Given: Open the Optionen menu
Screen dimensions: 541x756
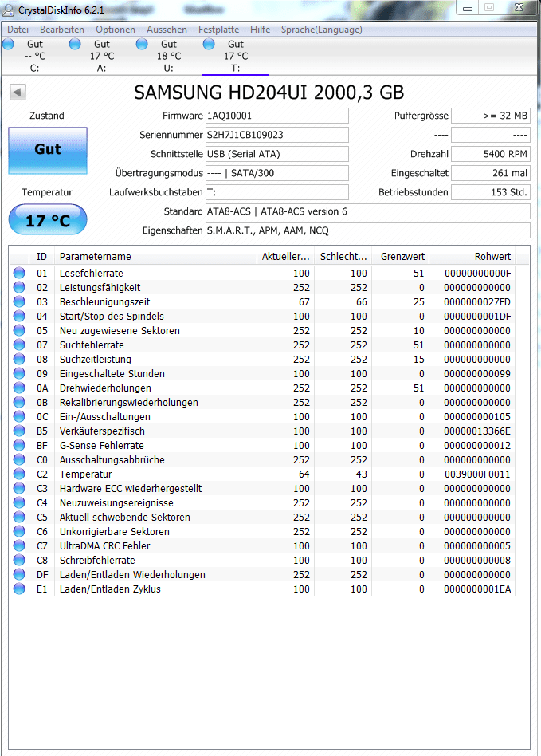Looking at the screenshot, I should (116, 30).
